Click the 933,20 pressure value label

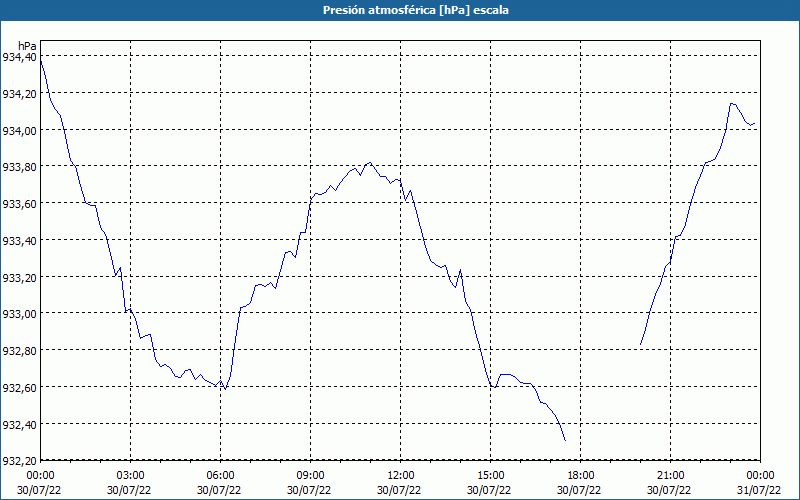tap(20, 277)
